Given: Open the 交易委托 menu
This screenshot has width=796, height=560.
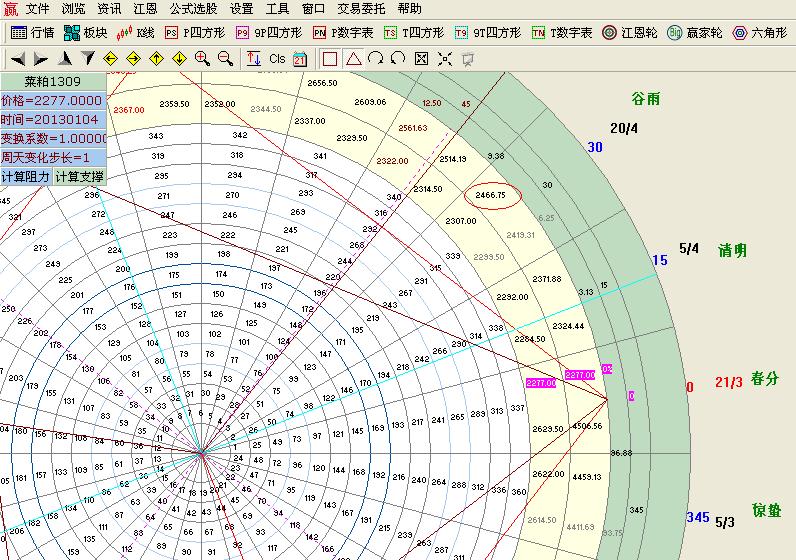Looking at the screenshot, I should coord(359,8).
